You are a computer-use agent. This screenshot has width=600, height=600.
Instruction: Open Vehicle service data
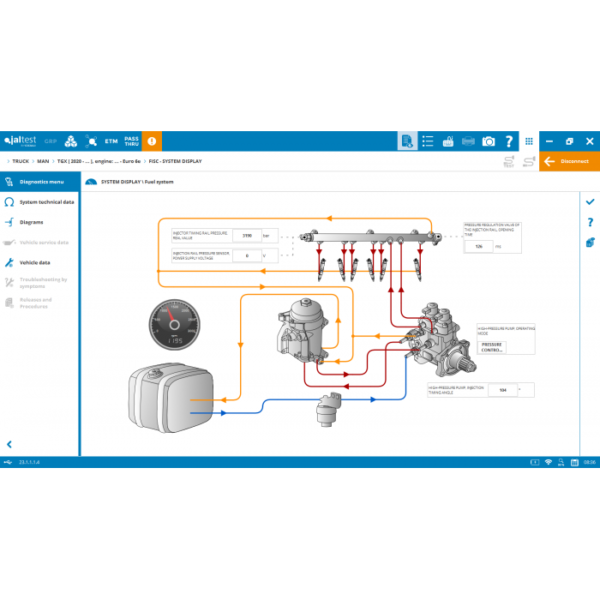pyautogui.click(x=40, y=243)
